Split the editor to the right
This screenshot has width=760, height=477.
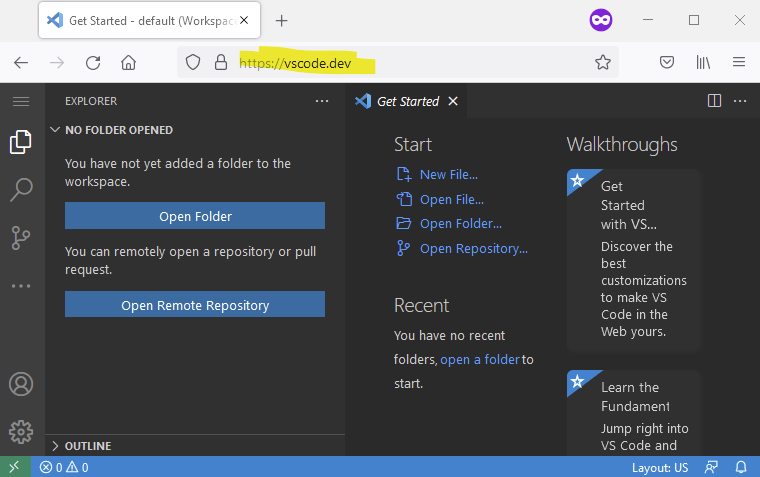714,101
